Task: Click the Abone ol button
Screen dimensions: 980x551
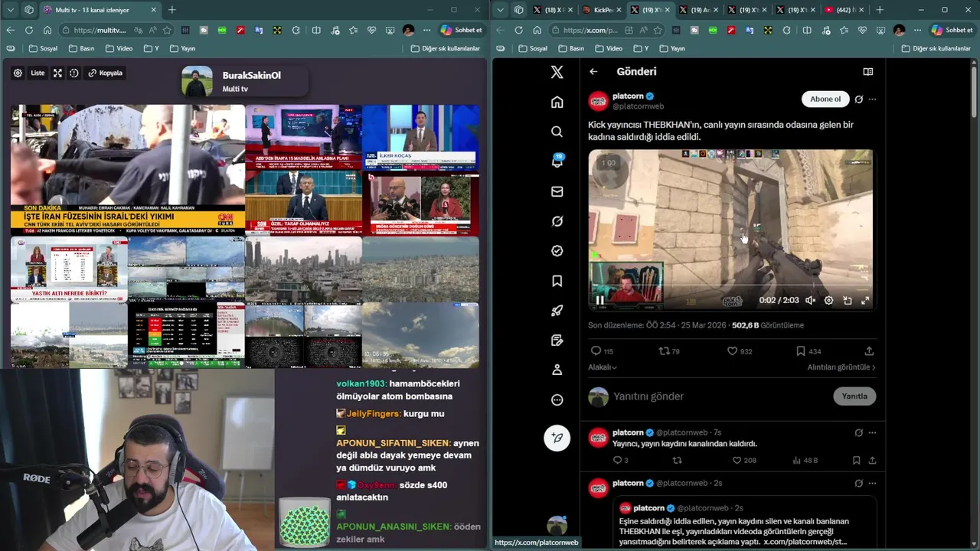Action: coord(825,99)
